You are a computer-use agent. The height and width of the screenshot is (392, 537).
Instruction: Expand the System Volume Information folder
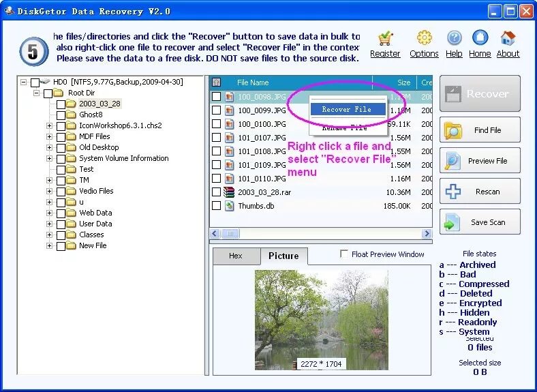click(49, 158)
